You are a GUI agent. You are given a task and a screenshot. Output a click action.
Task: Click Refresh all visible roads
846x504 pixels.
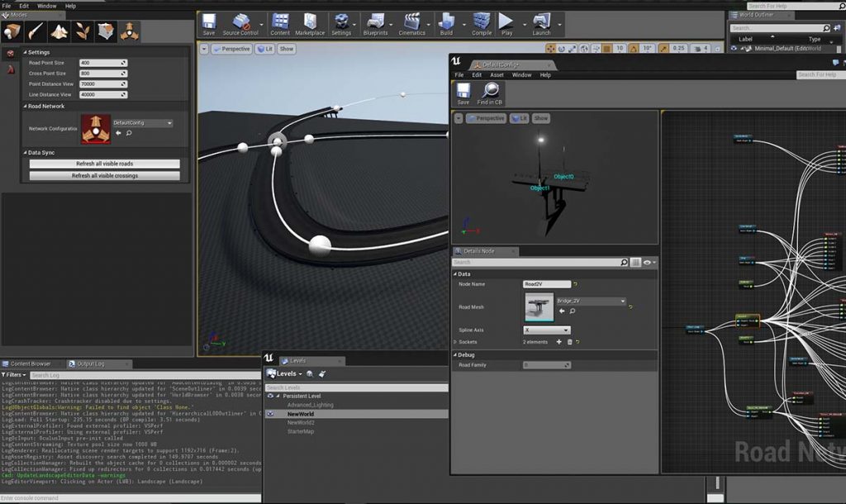[104, 164]
